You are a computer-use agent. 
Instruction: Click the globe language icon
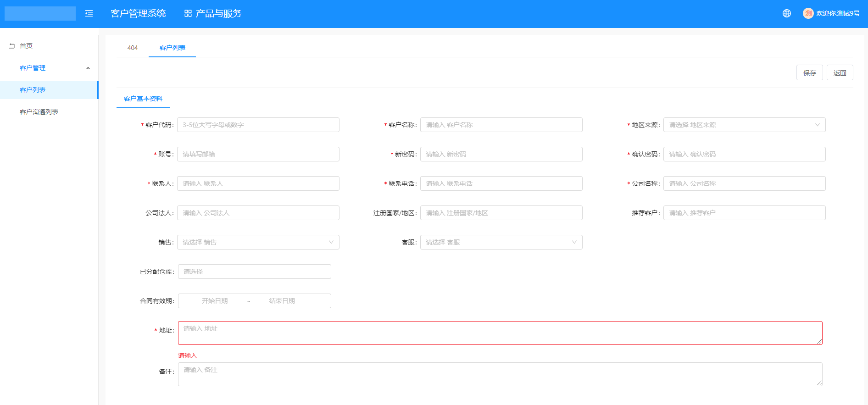786,14
